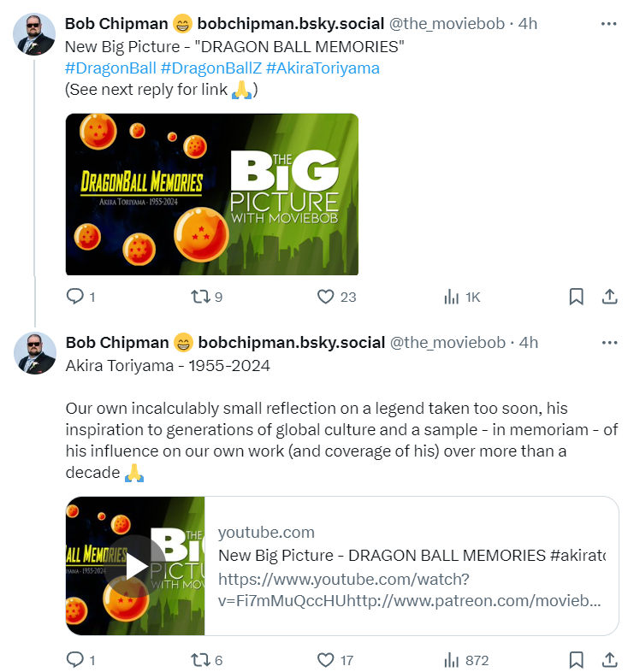Repost the second tweet with 6 reposts
This screenshot has width=628, height=672.
click(200, 659)
